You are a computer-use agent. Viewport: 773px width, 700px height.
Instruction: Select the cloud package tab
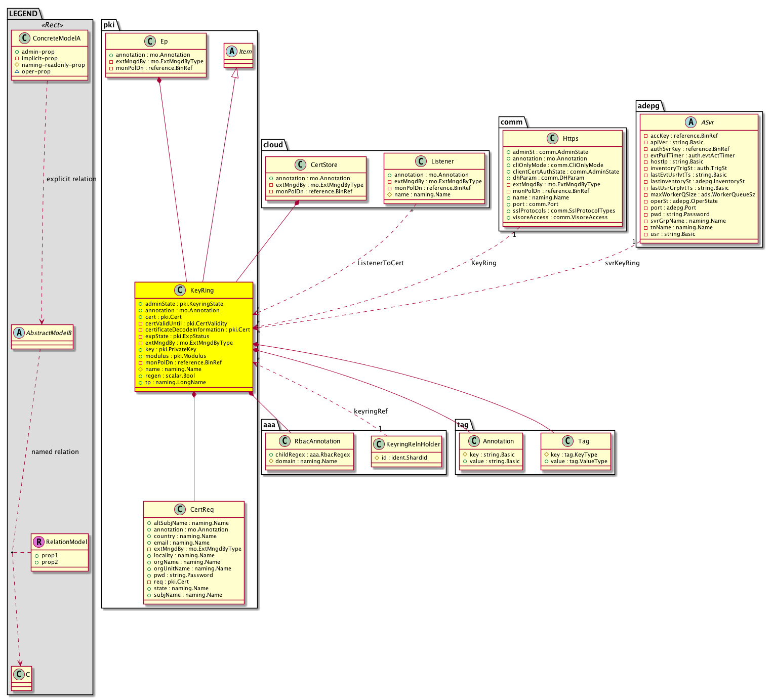273,145
